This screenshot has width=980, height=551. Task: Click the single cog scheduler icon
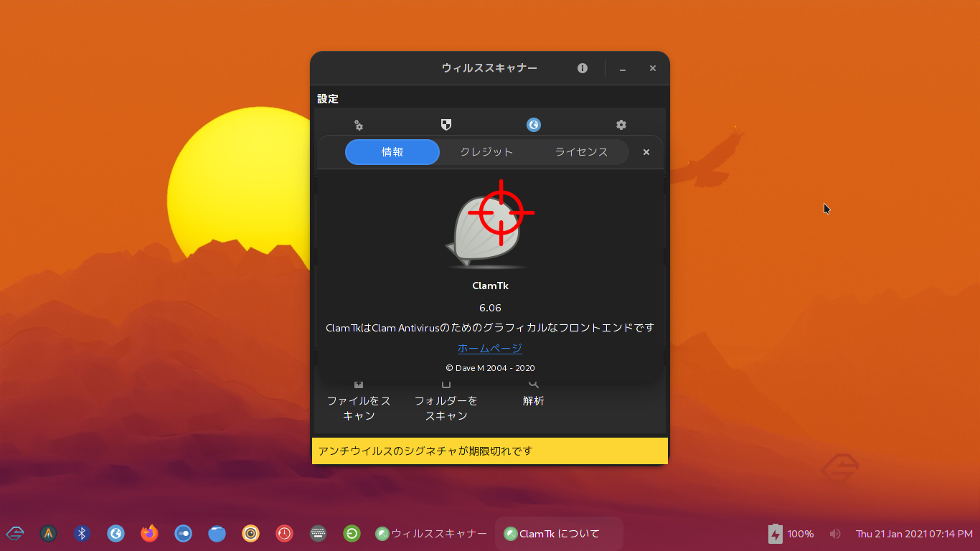(x=621, y=125)
